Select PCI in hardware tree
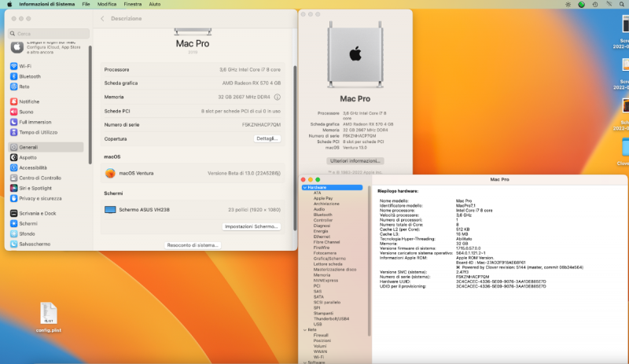 (x=317, y=286)
